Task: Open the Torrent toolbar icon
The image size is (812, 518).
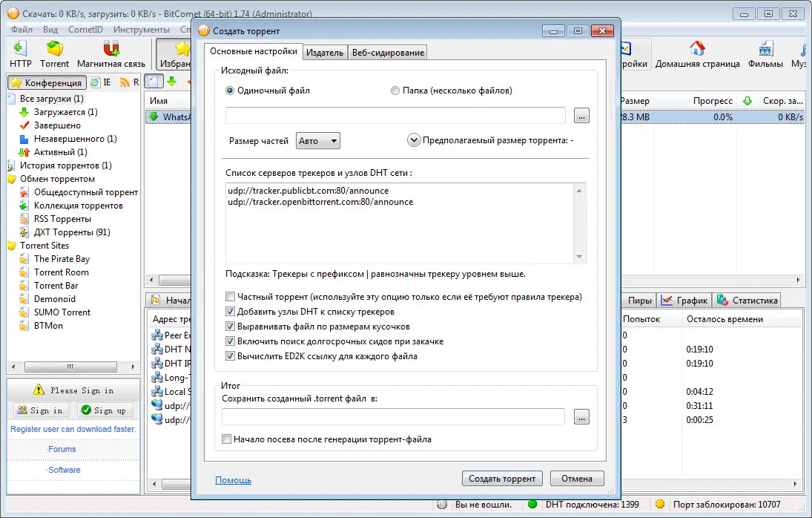Action: 54,54
